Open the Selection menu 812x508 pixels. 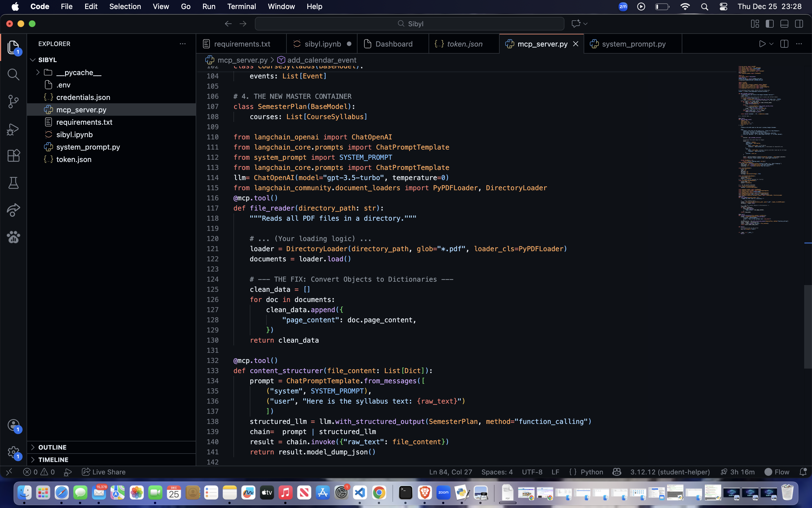click(x=125, y=6)
